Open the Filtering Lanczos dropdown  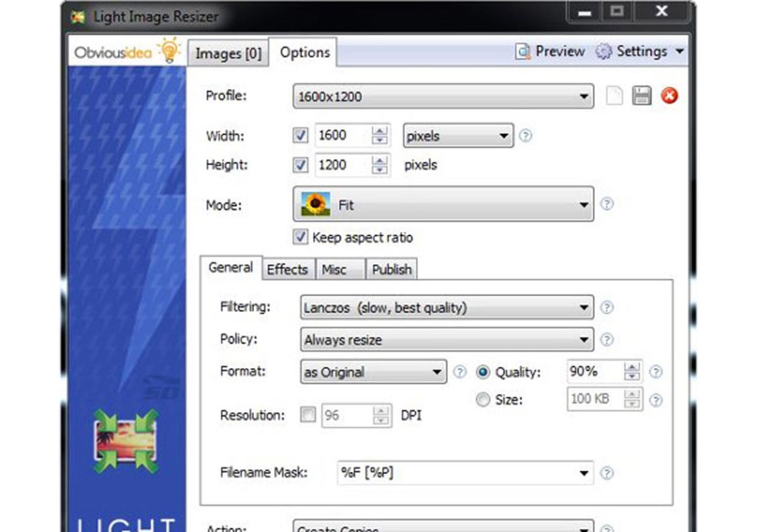447,307
